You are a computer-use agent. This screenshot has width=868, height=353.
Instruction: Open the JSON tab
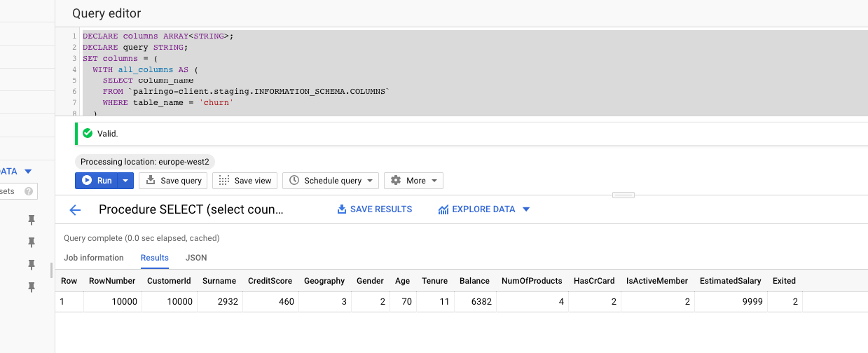point(196,258)
